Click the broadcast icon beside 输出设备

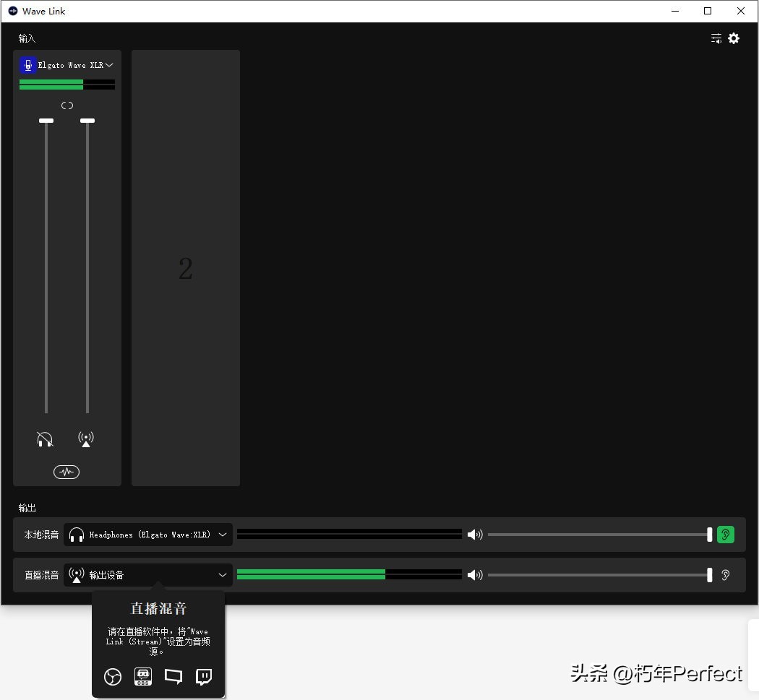tap(77, 575)
